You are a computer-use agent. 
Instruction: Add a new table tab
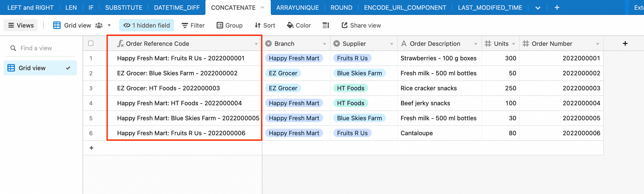[x=557, y=7]
